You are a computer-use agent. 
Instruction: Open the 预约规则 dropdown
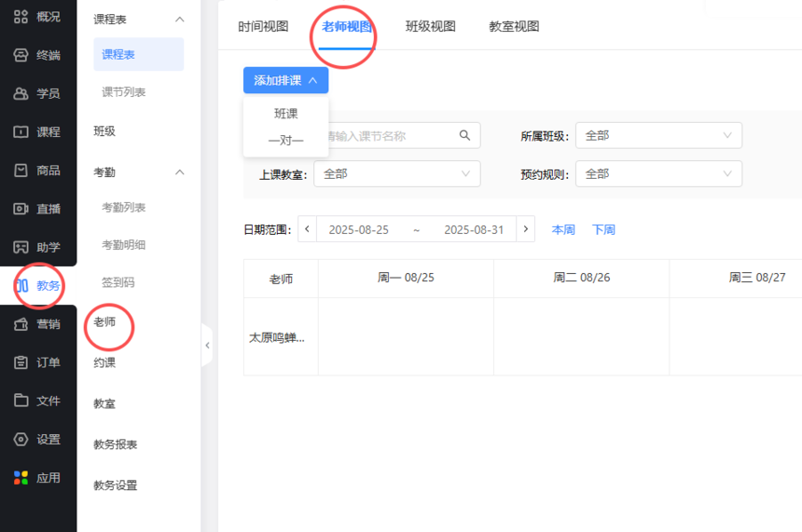point(658,173)
